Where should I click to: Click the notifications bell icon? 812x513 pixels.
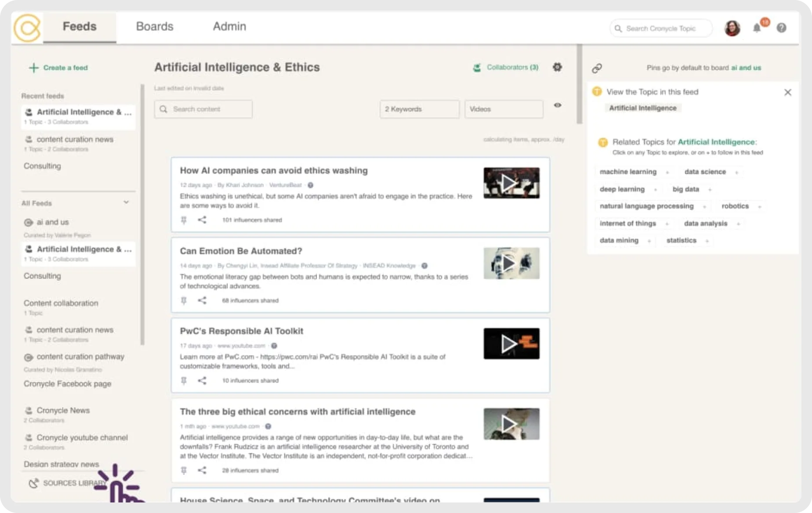pyautogui.click(x=757, y=28)
